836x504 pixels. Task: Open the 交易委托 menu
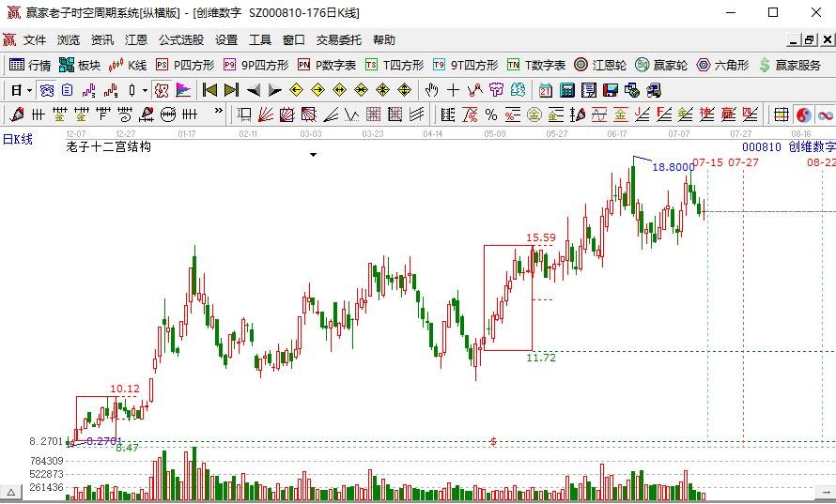tap(339, 40)
